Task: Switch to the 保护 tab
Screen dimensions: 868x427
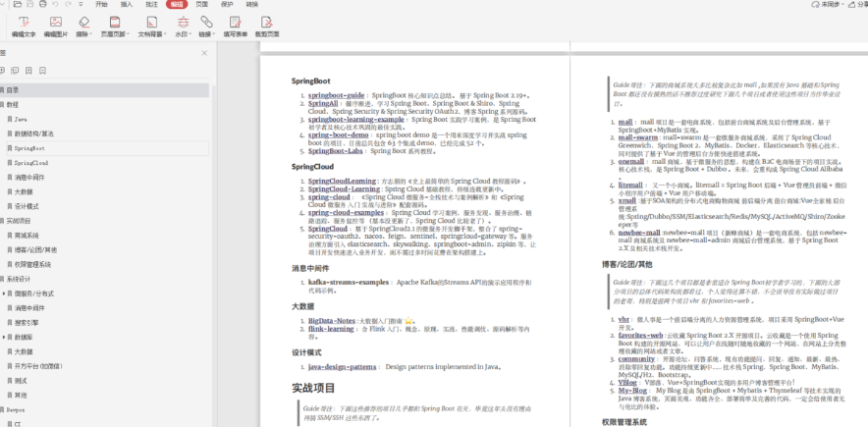Action: click(x=227, y=4)
